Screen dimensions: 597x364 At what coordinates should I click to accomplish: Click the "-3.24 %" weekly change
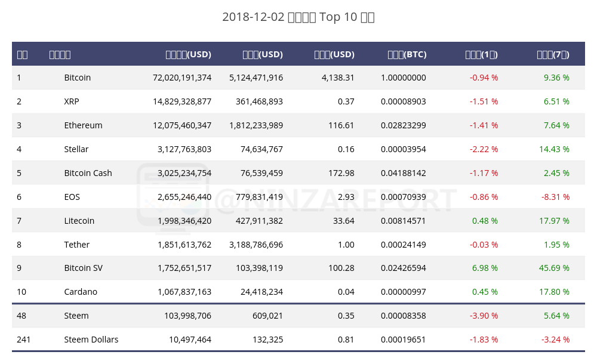[x=555, y=340]
